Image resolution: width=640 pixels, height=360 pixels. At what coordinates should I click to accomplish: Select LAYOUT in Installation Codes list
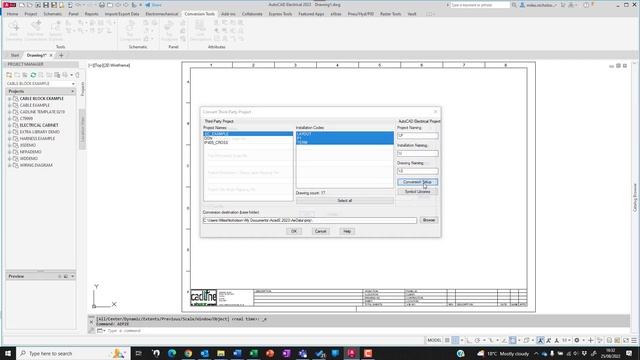coord(345,134)
